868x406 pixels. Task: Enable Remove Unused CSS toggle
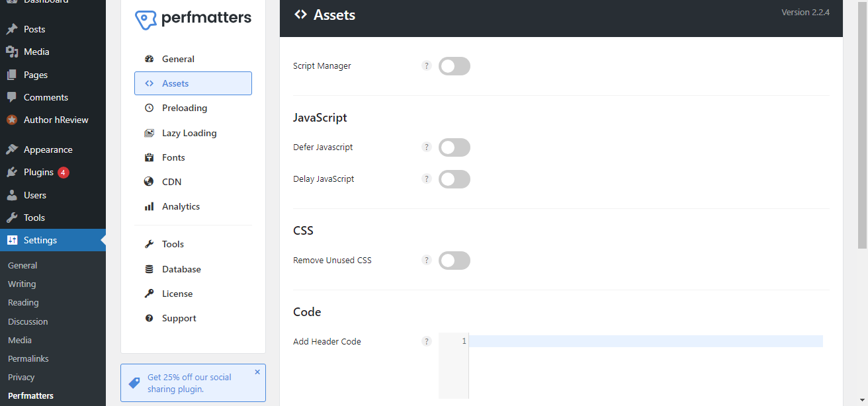(454, 261)
